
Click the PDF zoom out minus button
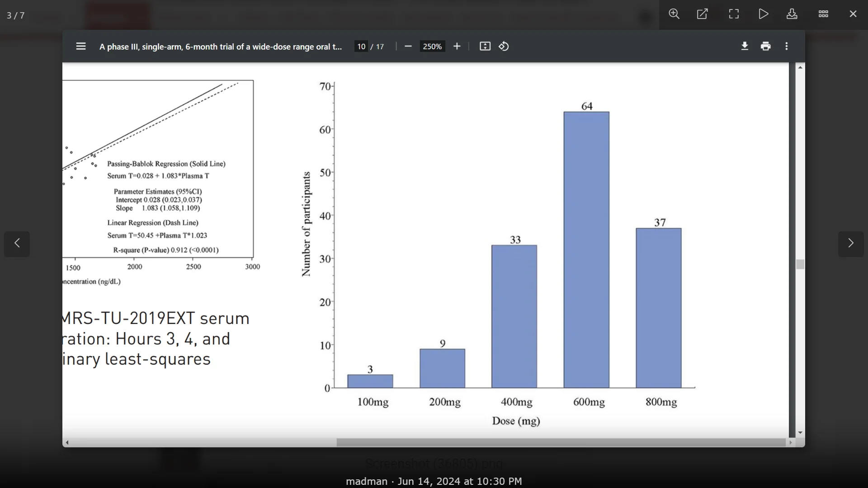pos(408,47)
